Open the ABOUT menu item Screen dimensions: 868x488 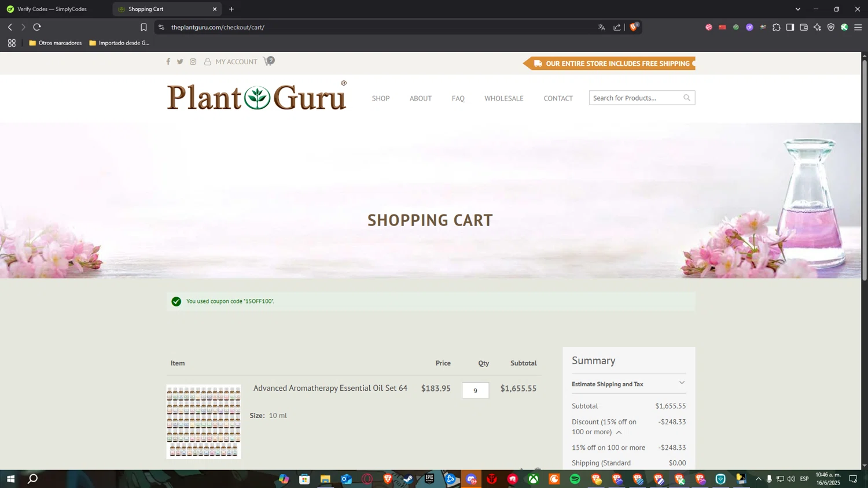click(421, 98)
